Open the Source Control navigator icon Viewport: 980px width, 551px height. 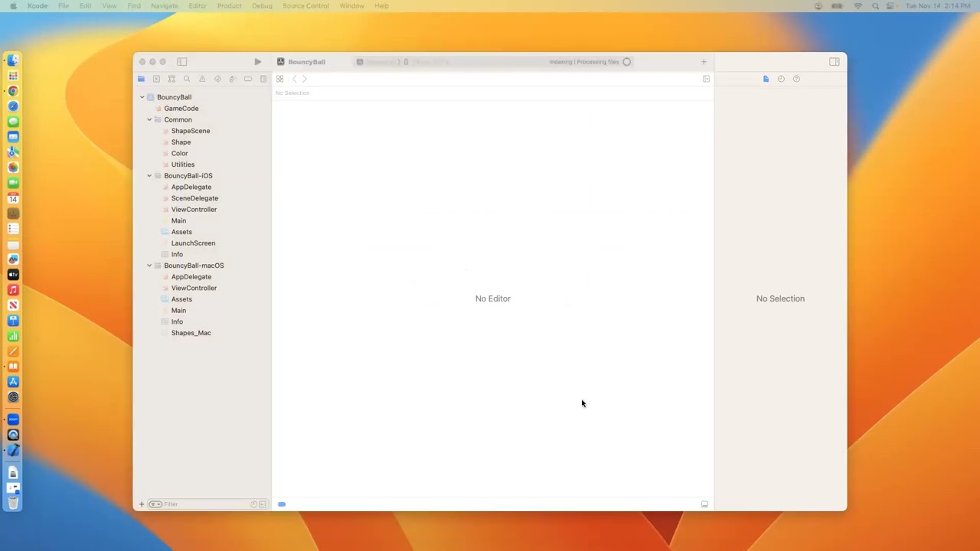156,79
